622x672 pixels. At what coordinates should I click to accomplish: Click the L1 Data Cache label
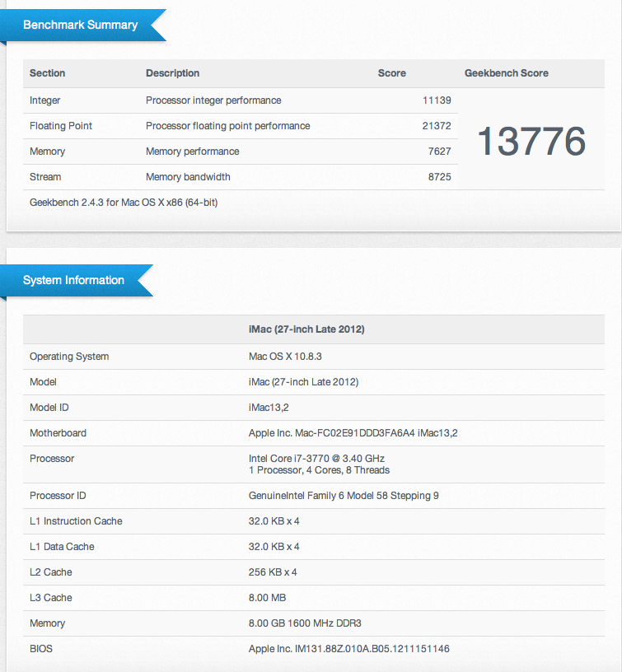[62, 547]
